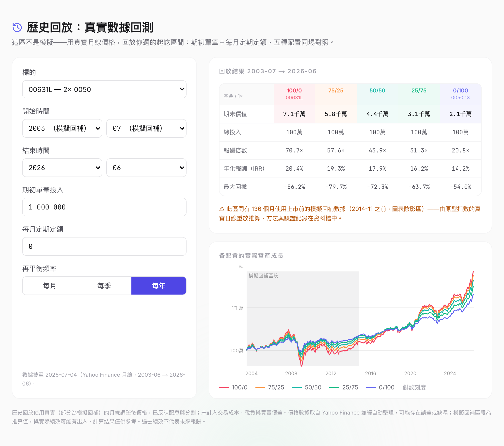Image resolution: width=504 pixels, height=446 pixels.
Task: Click the 43.9× return multiple cell
Action: 377,150
